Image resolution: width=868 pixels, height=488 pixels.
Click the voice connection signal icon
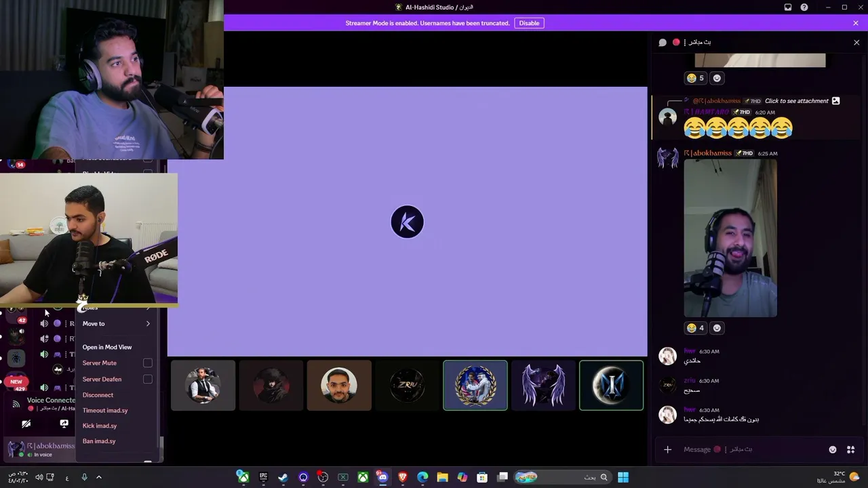(16, 404)
